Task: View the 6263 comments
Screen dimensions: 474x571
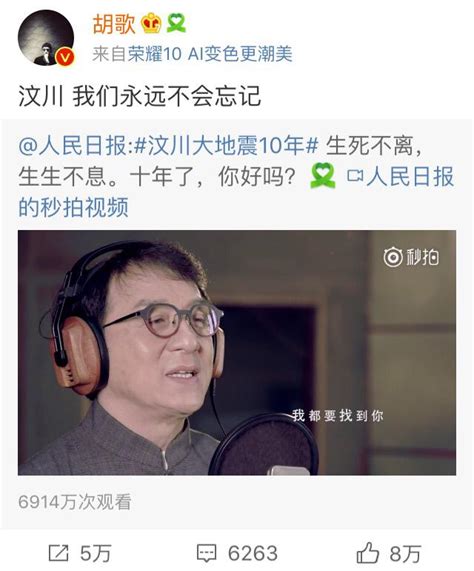Action: coord(253,554)
